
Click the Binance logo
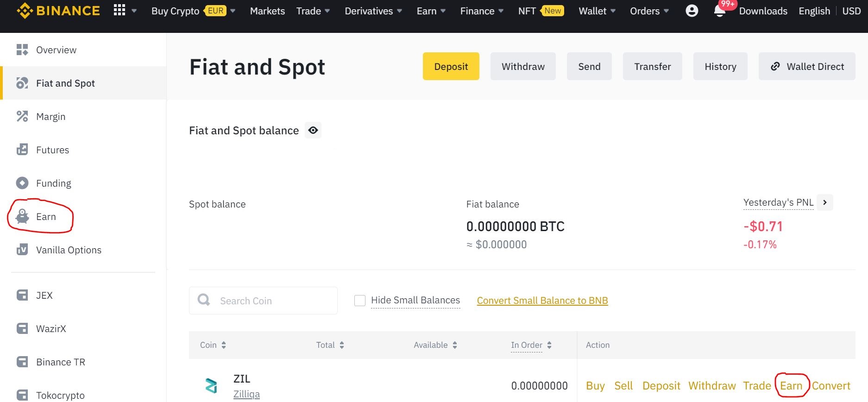click(58, 11)
